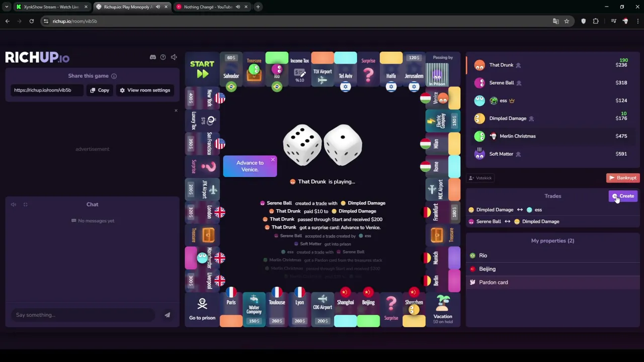Click the Go to prison corner tile

point(202,310)
